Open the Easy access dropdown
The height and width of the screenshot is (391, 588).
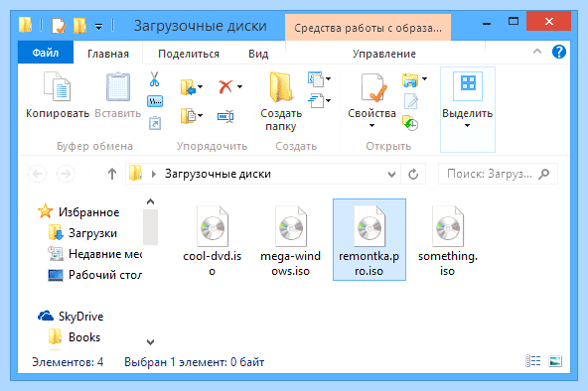(319, 101)
